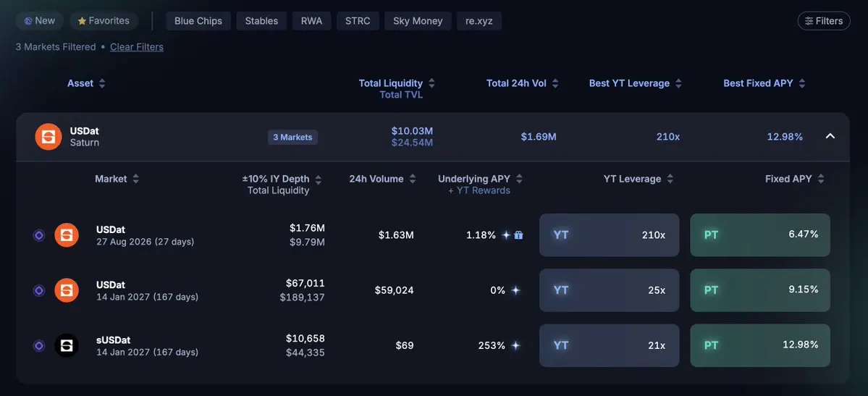Sort by Total Liquidity column arrows
The image size is (868, 396).
point(431,84)
